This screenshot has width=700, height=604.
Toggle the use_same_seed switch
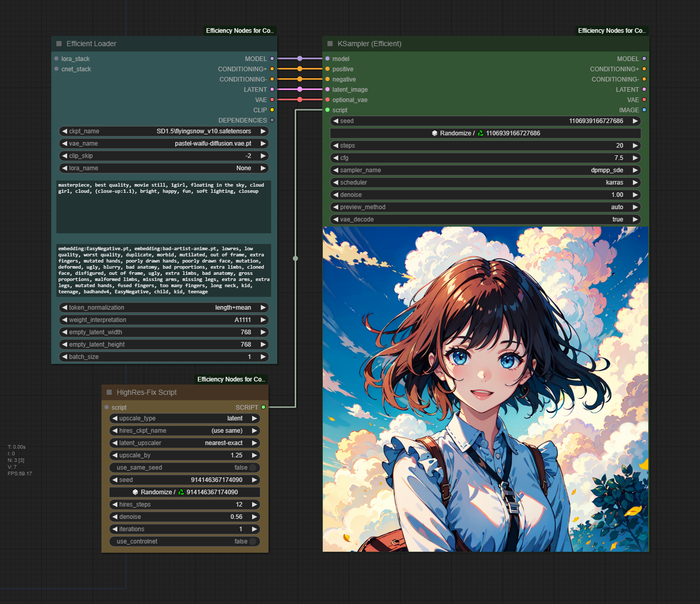252,468
